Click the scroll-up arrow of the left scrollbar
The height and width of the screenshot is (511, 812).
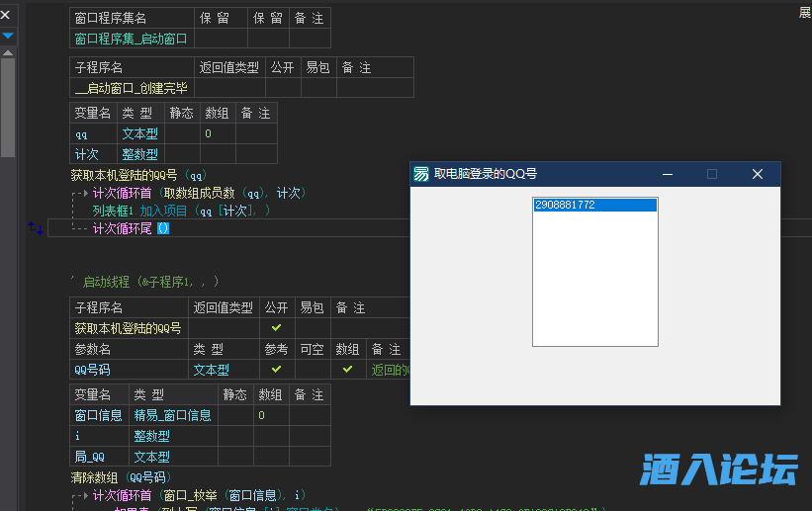point(8,51)
